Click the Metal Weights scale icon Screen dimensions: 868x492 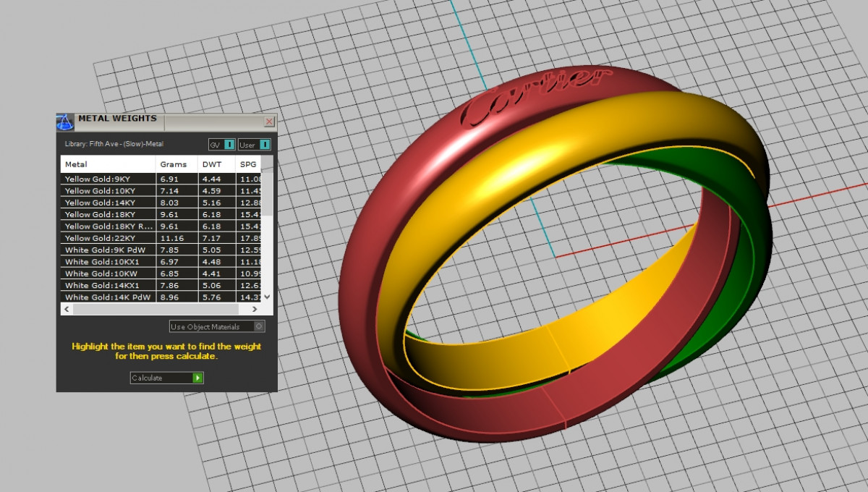65,122
